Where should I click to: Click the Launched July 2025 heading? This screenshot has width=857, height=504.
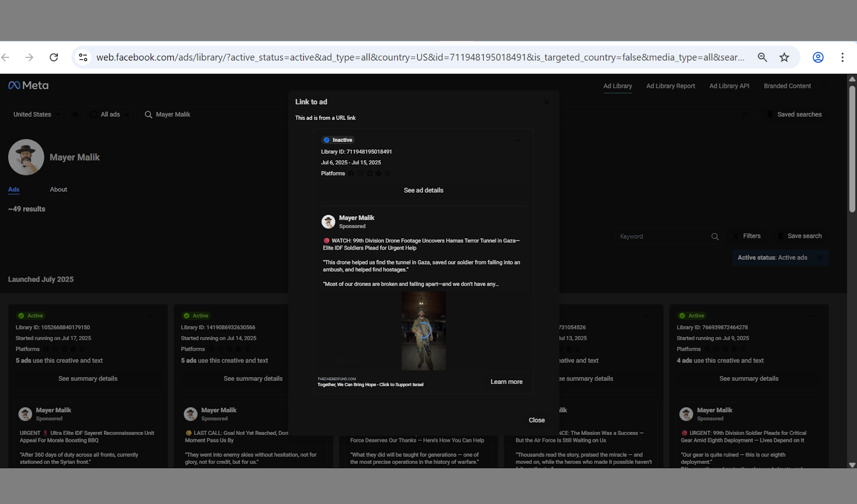click(41, 280)
